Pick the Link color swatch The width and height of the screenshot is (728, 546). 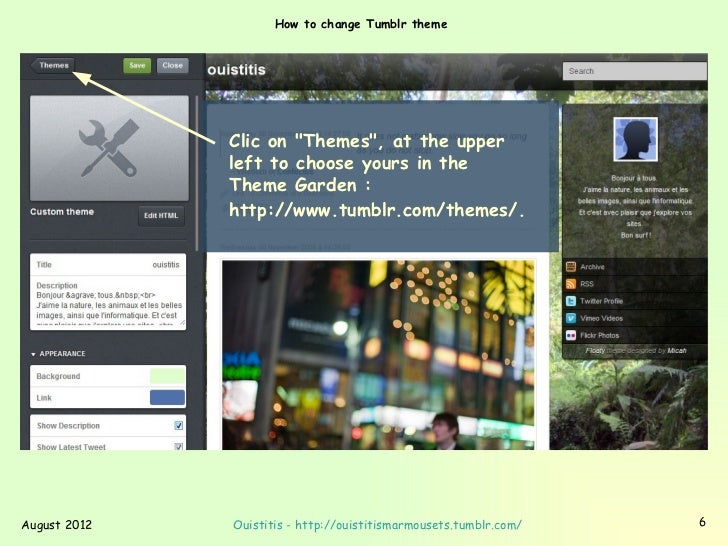click(167, 398)
